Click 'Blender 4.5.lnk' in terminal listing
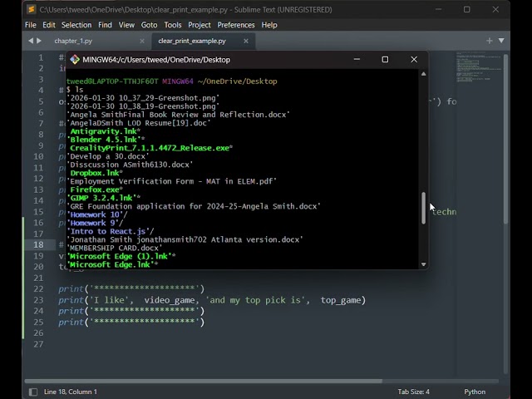The image size is (532, 399). point(103,140)
